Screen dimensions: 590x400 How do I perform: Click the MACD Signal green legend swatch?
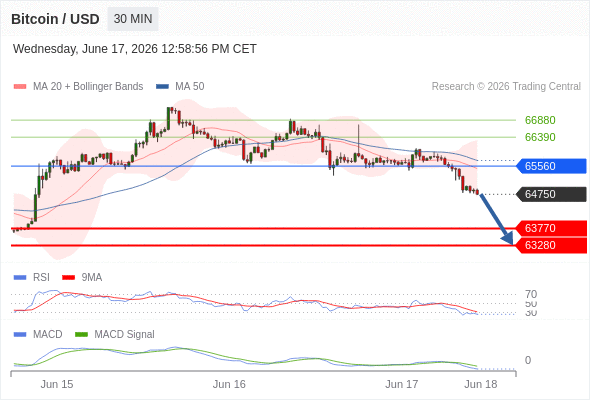pos(81,335)
